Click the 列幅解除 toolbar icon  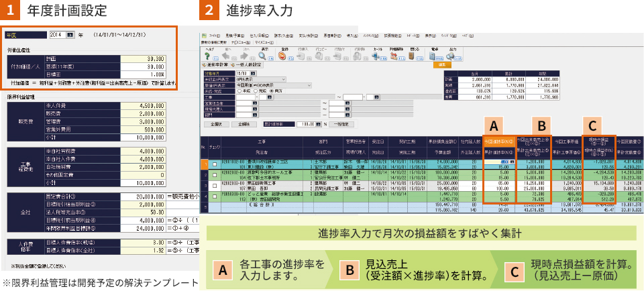coord(394,56)
